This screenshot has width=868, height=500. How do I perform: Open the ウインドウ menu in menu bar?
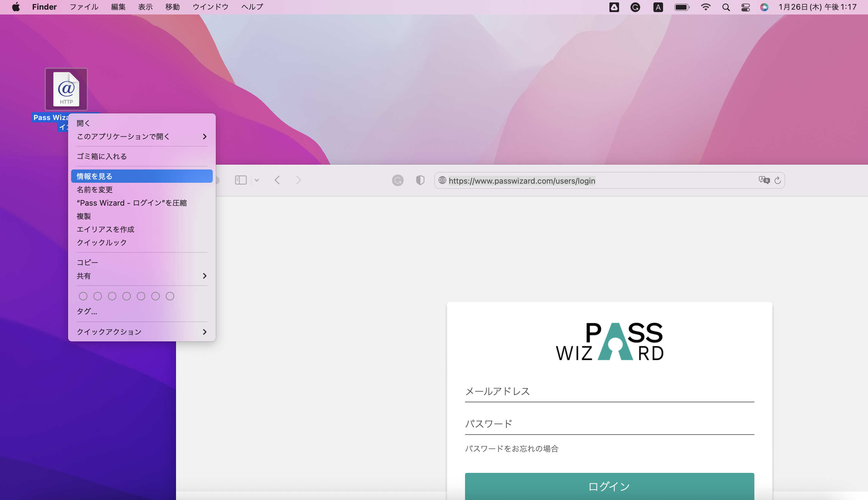(x=210, y=7)
